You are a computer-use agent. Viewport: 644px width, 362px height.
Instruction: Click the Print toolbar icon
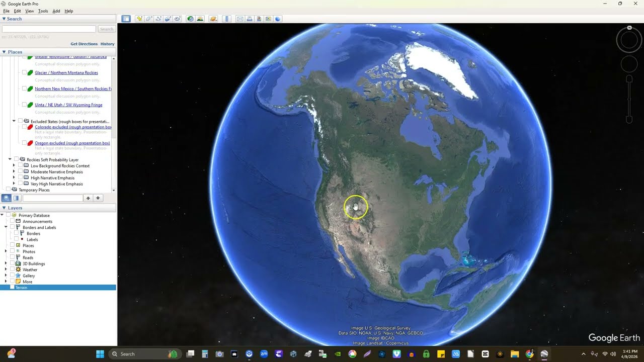(x=250, y=19)
